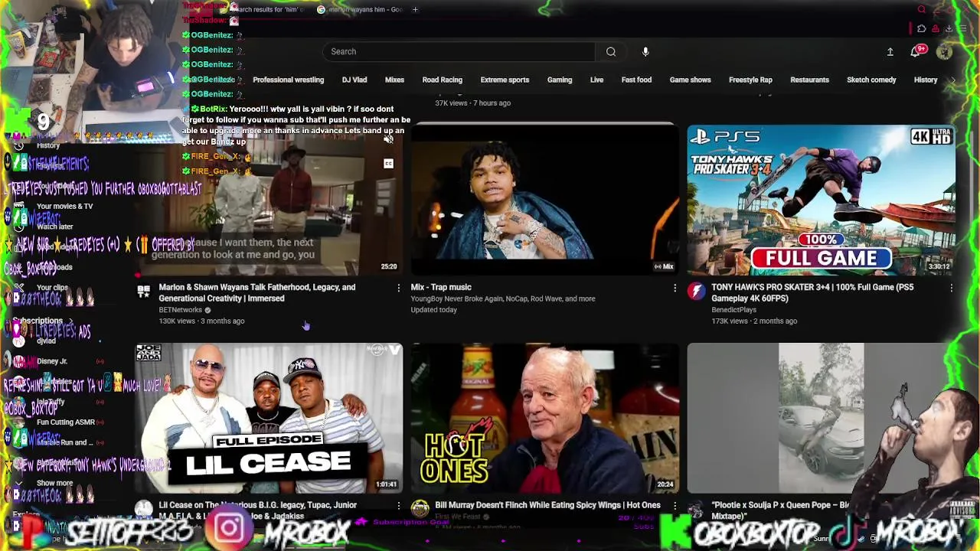Expand the Subscriptions section chevron
Screen dimensions: 980x551
pyautogui.click(x=70, y=321)
